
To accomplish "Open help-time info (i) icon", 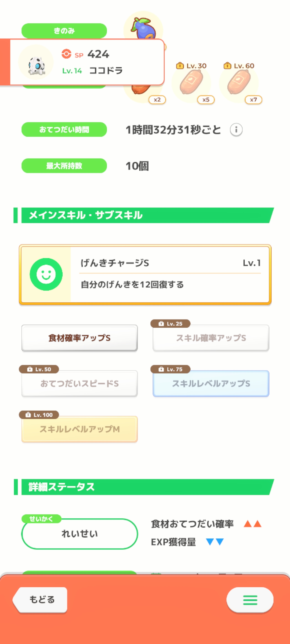I will coord(236,130).
